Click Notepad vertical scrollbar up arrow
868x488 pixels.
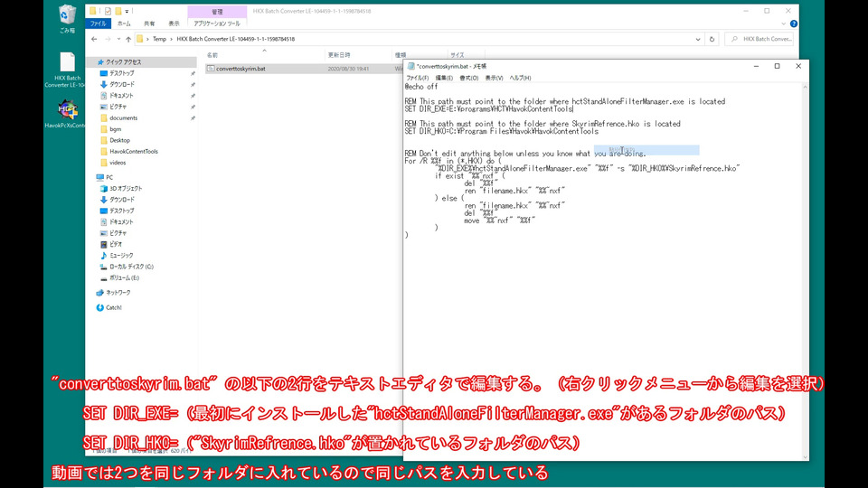pos(805,88)
